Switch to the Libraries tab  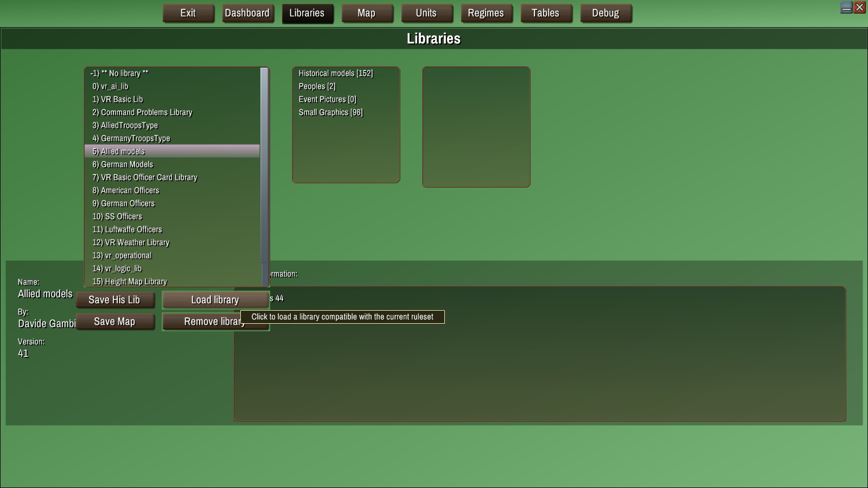pos(307,13)
